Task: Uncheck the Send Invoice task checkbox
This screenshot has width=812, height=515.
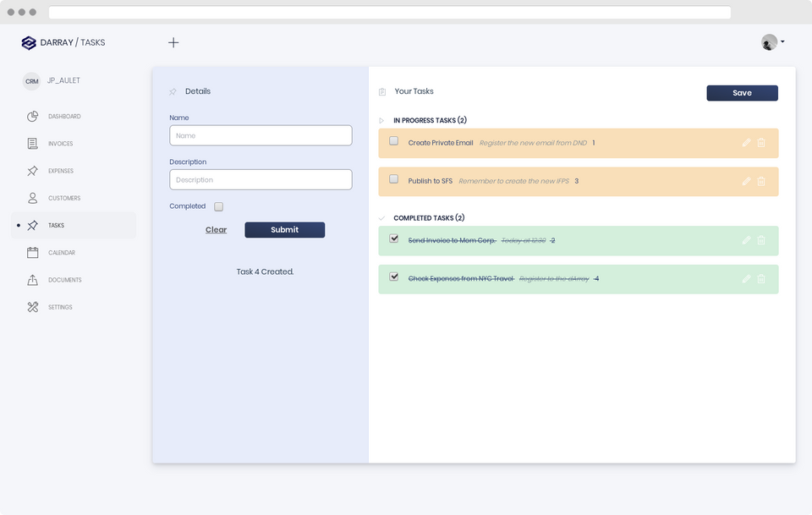Action: coord(393,238)
